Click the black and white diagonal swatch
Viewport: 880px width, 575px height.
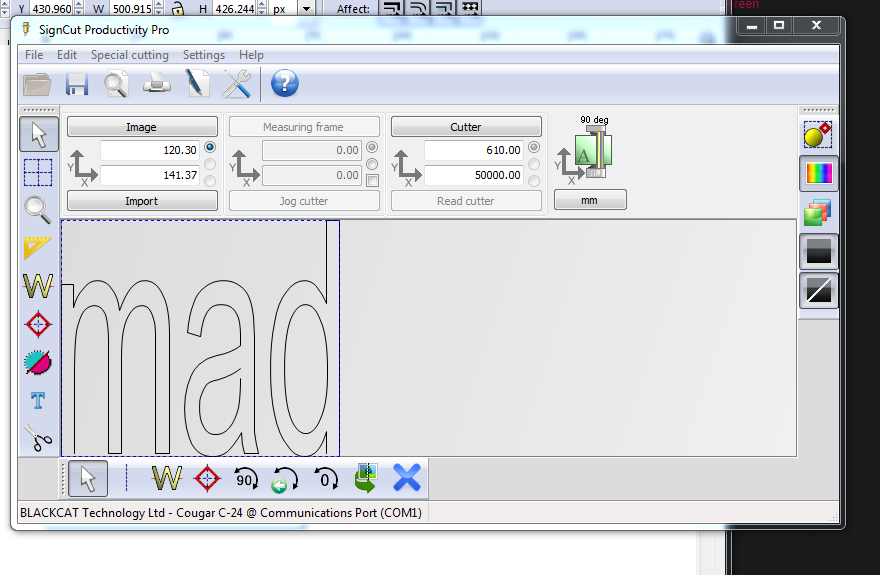819,291
